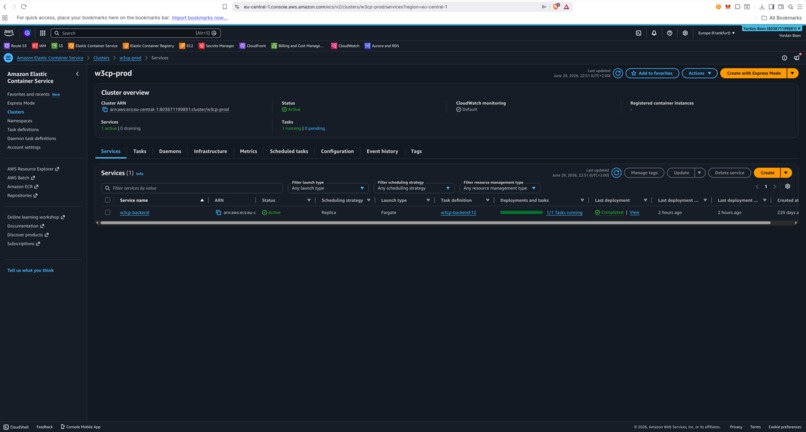The height and width of the screenshot is (432, 806).
Task: Open the browser hamburger menu
Action: tap(799, 7)
